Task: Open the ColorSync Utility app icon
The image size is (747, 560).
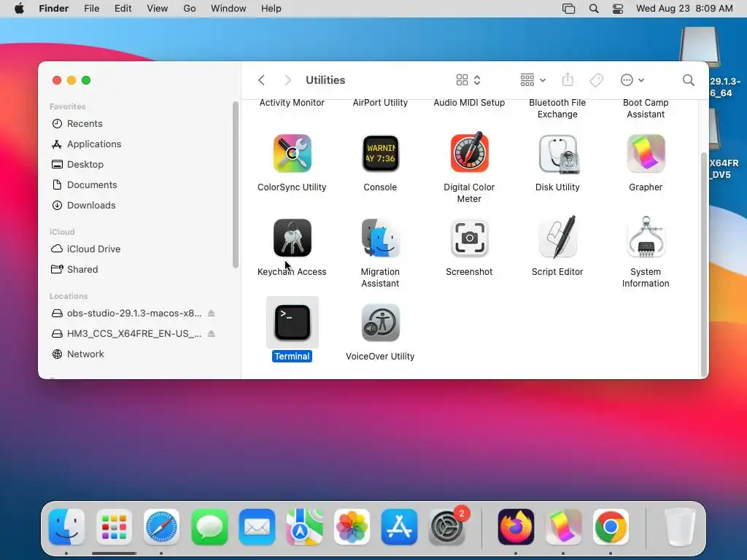Action: 292,153
